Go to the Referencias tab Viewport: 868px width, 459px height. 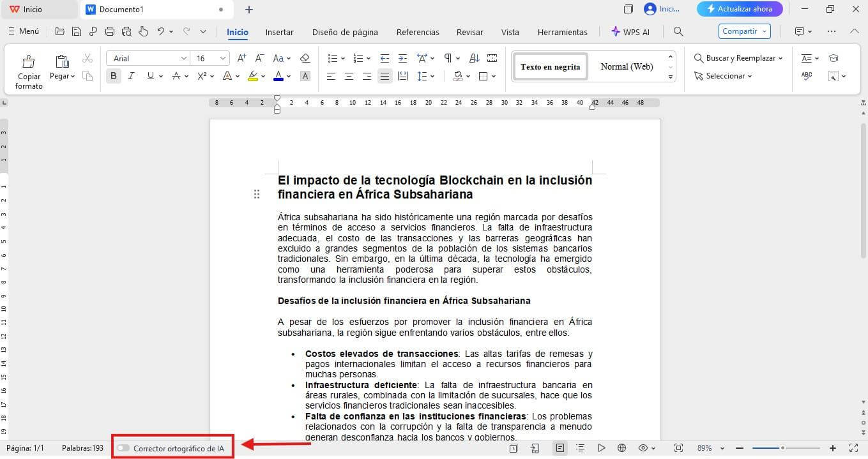click(418, 32)
